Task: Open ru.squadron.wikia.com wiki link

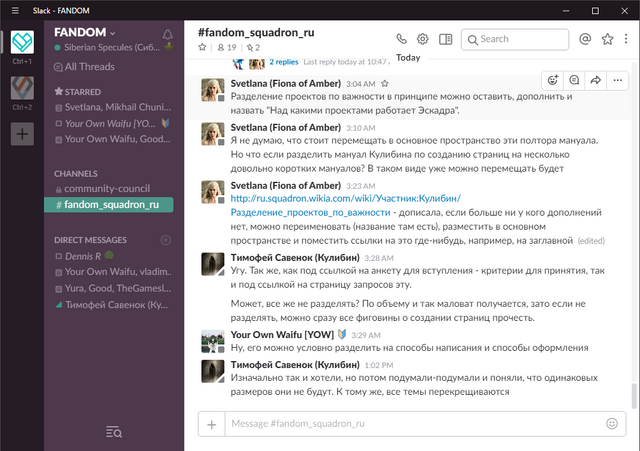Action: tap(345, 199)
